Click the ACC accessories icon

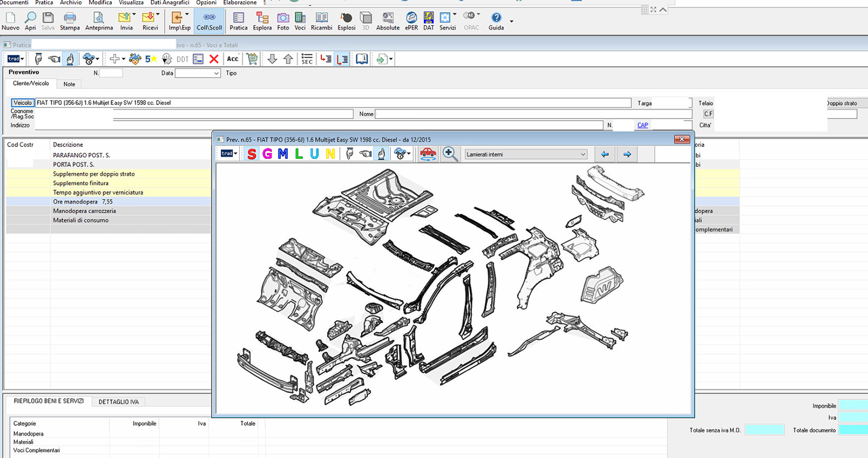click(233, 59)
